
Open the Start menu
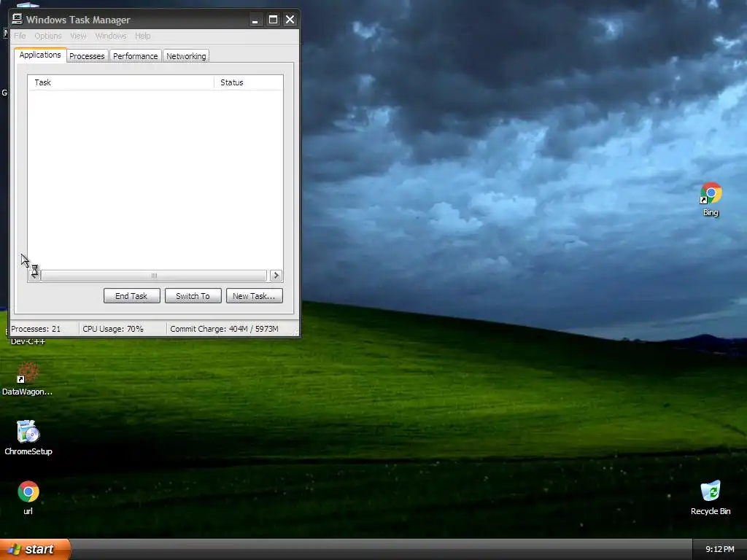35,549
